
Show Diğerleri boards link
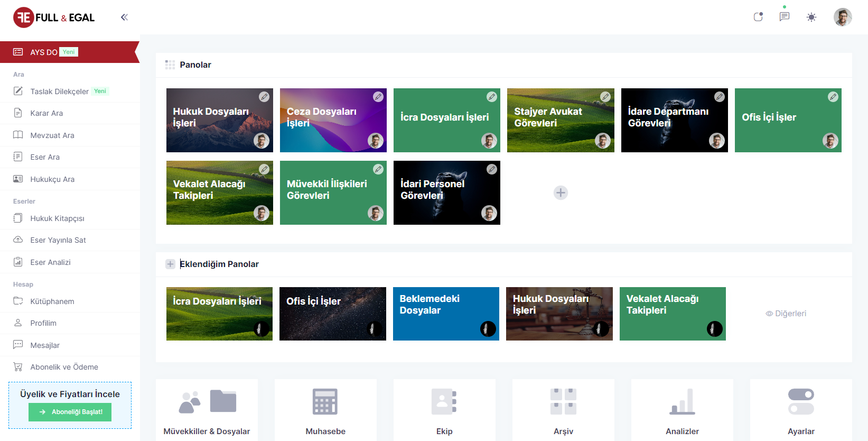coord(786,314)
